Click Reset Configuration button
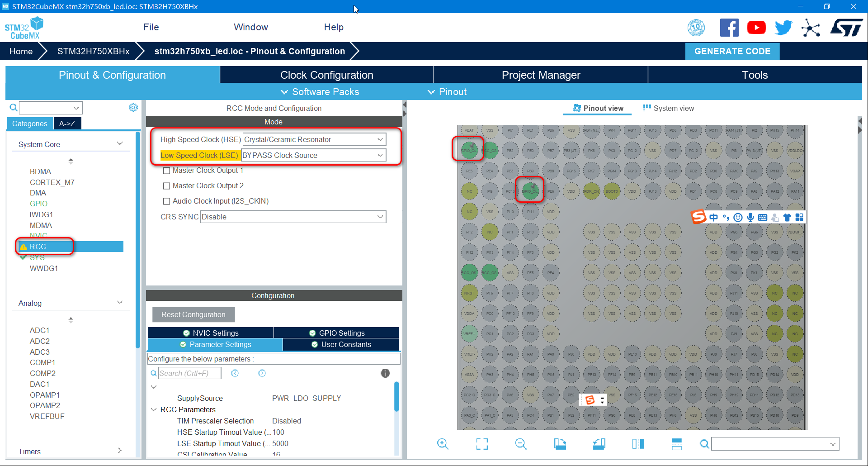The height and width of the screenshot is (466, 868). (x=193, y=314)
